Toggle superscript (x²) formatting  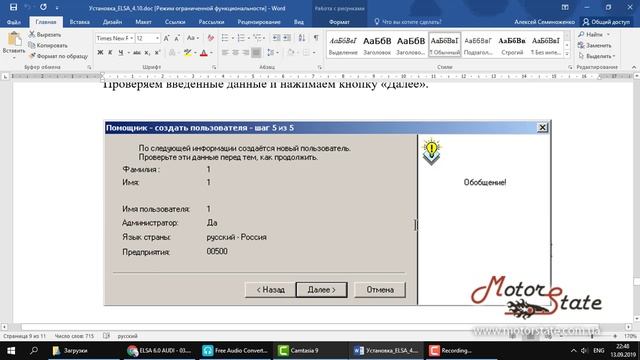click(158, 52)
